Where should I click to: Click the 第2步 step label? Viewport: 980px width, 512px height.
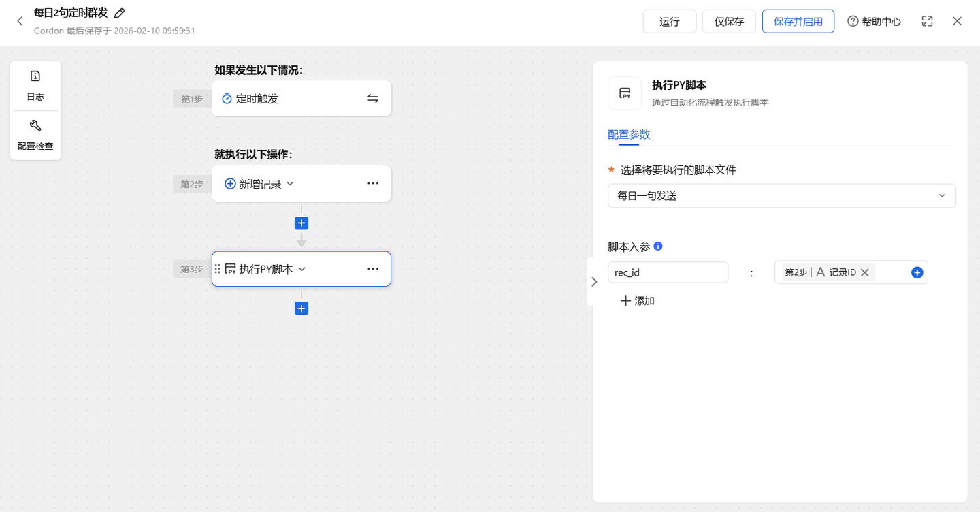pyautogui.click(x=191, y=184)
